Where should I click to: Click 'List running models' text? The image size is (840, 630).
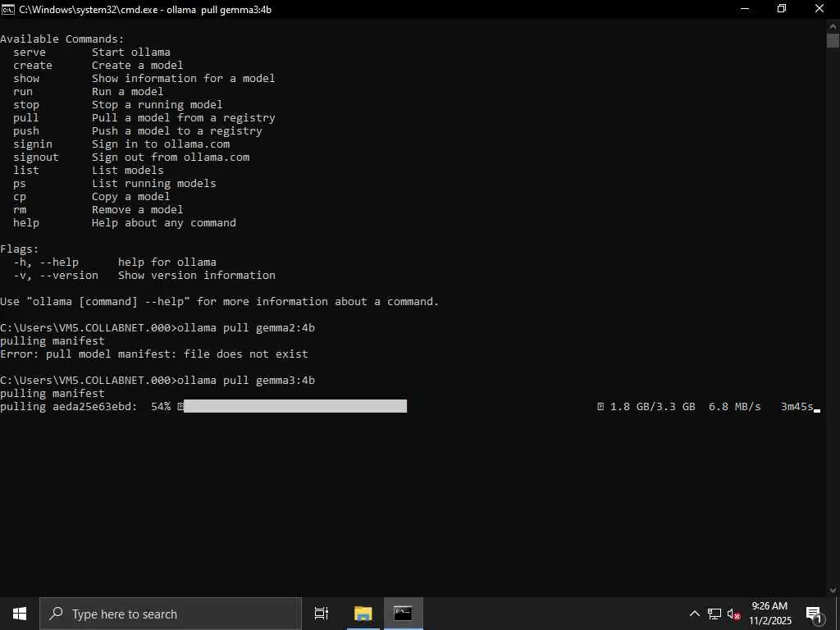coord(153,183)
